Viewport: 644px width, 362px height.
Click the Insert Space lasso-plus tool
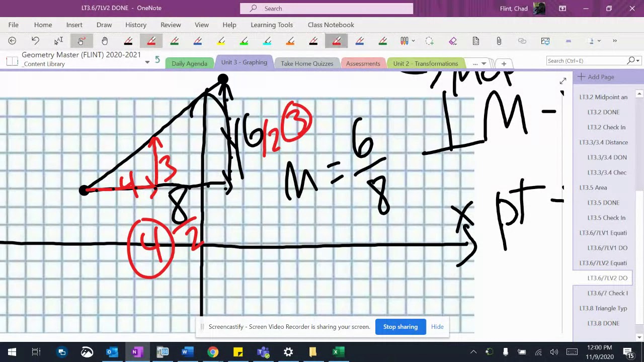click(429, 41)
